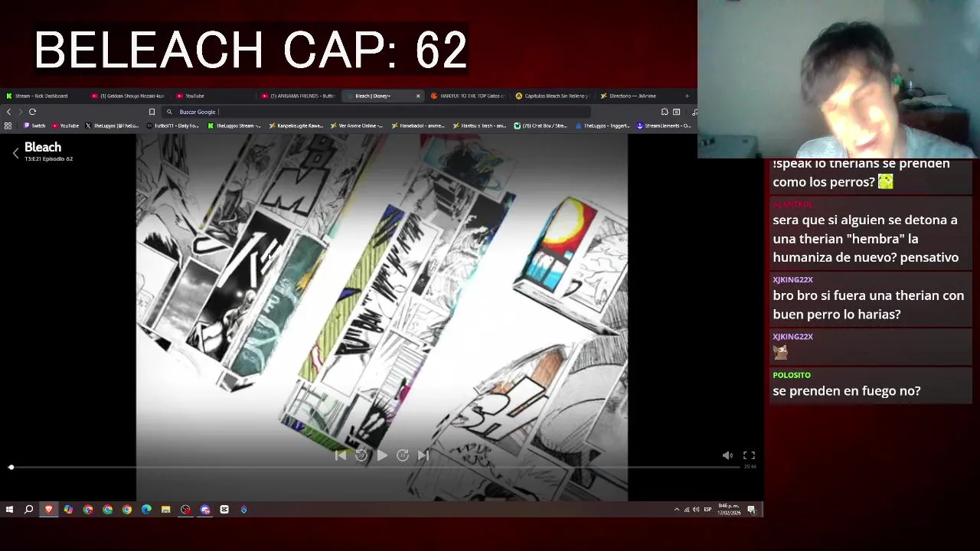Switch to ANISAMA FRIENDS tab

(x=299, y=96)
